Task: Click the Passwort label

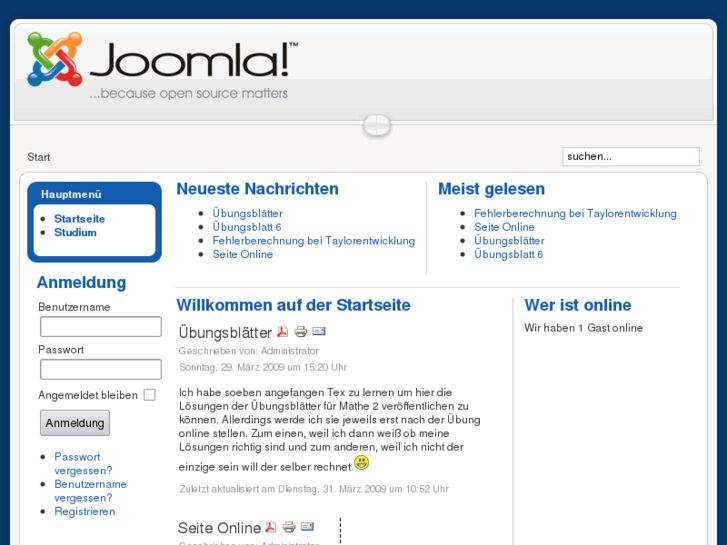Action: click(61, 350)
